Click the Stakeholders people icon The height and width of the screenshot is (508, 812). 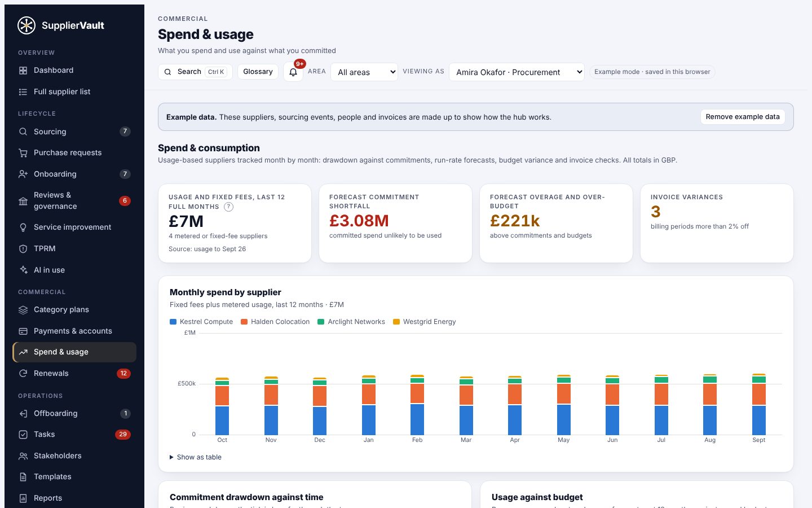23,456
